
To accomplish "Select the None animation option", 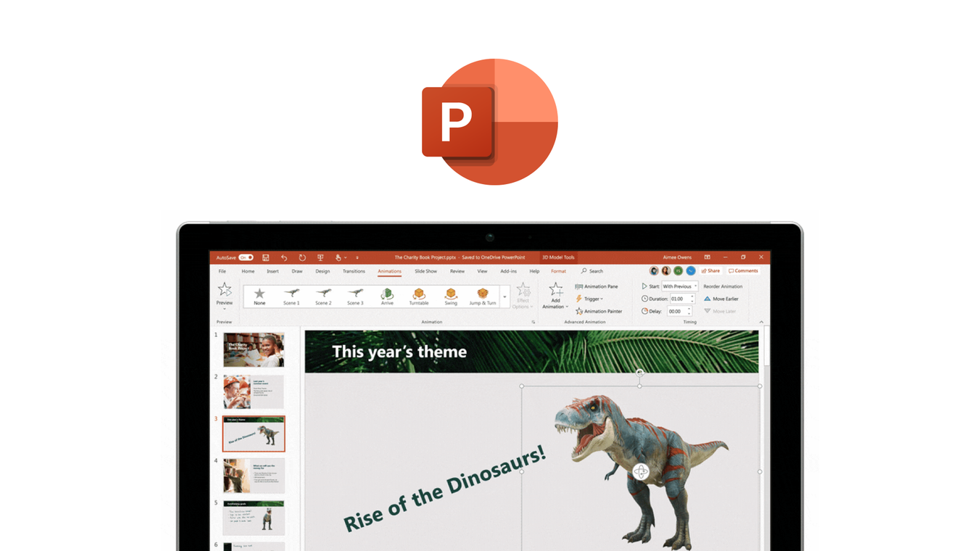I will coord(259,295).
